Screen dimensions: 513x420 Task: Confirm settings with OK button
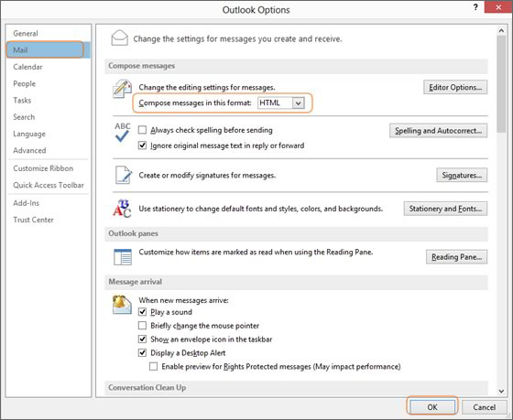(x=431, y=407)
